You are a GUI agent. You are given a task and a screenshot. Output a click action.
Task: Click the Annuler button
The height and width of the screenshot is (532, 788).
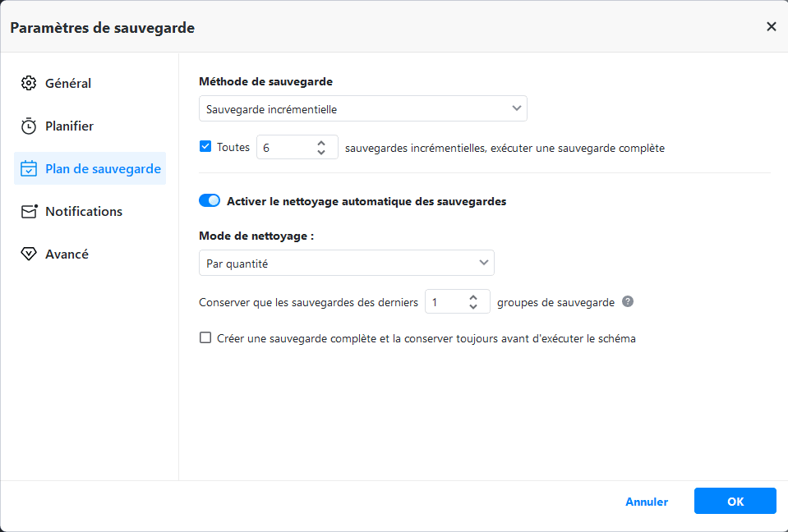coord(647,502)
